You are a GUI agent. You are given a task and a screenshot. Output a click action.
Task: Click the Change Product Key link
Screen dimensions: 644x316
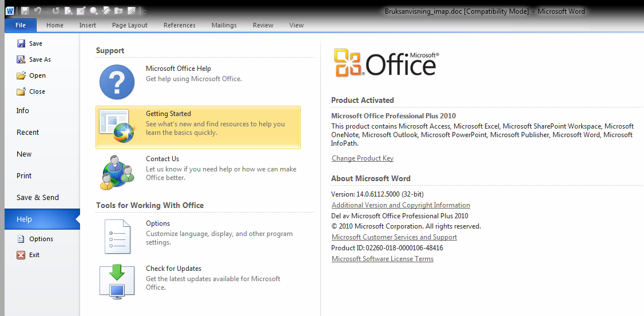point(362,158)
